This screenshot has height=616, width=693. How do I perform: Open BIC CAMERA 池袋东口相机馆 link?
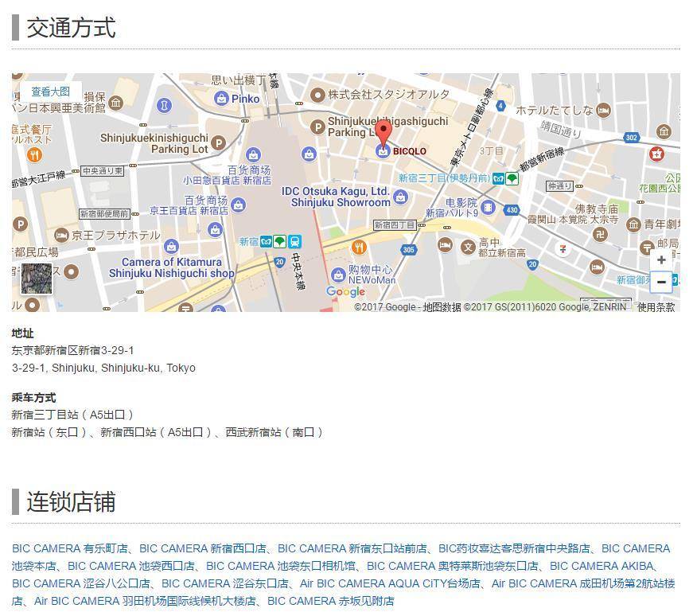pyautogui.click(x=281, y=566)
